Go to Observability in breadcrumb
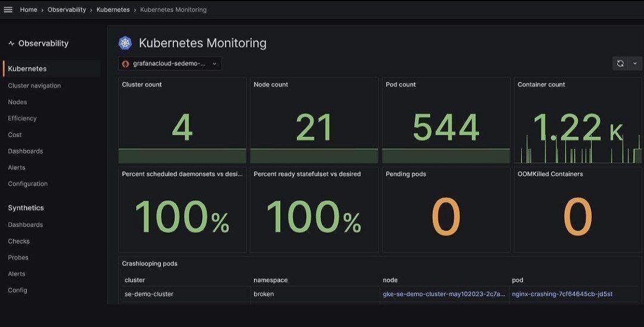The width and height of the screenshot is (644, 327). coord(67,10)
